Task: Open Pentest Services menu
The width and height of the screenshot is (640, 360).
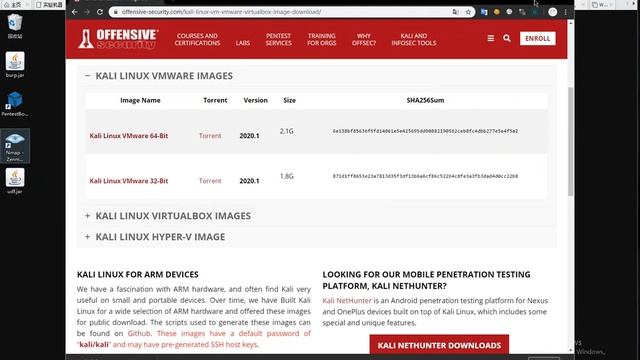Action: 279,39
